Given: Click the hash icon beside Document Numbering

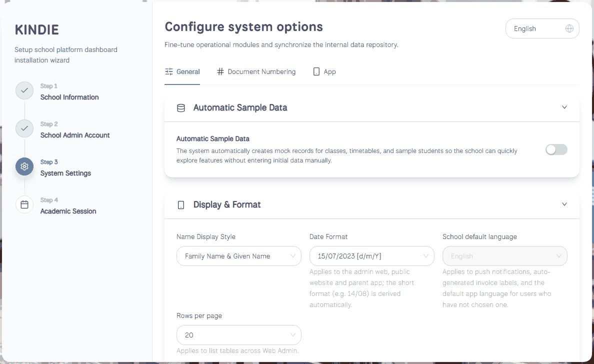Looking at the screenshot, I should 220,71.
